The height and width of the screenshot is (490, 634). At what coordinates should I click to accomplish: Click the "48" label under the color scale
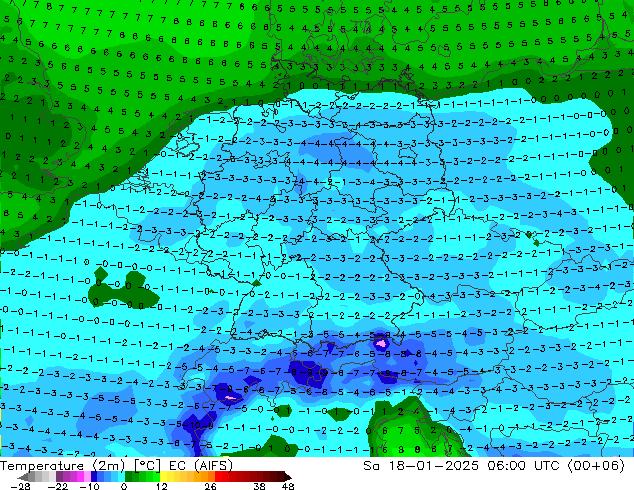(288, 486)
